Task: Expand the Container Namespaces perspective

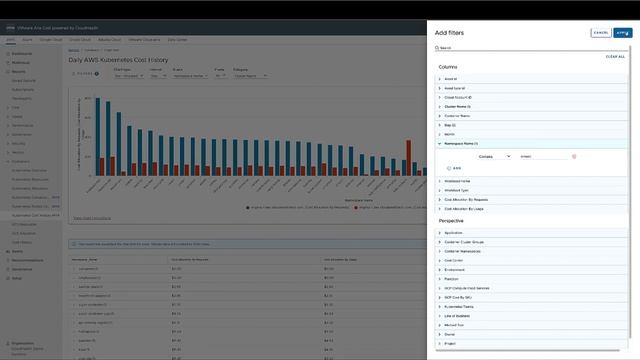Action: click(x=531, y=251)
